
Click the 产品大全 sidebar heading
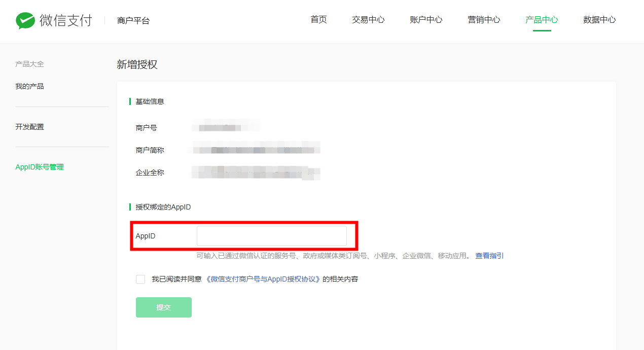30,64
